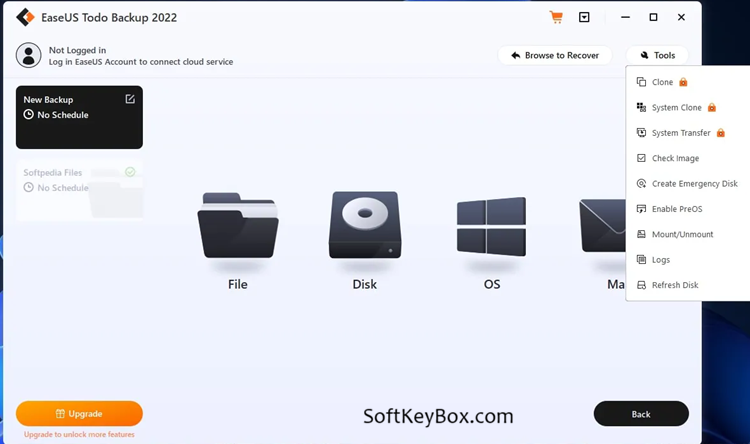Click the System Transfer lock badge
The width and height of the screenshot is (750, 444).
pyautogui.click(x=721, y=133)
